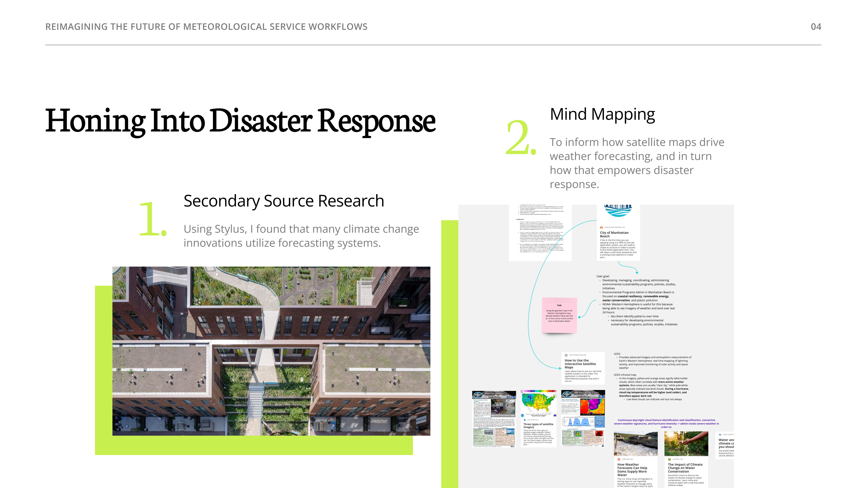Viewport: 868px width, 488px height.
Task: Click the dam water rushing photo
Action: click(635, 443)
